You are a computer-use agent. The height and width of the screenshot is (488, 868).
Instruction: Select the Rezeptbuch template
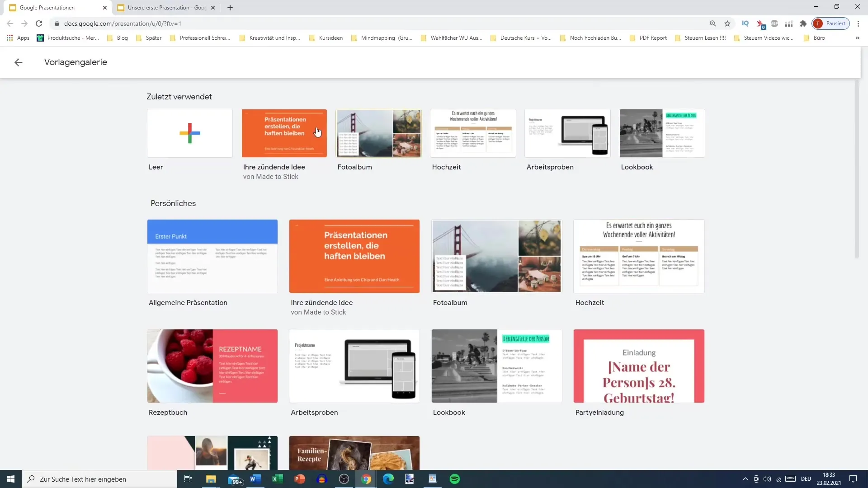[x=212, y=366]
